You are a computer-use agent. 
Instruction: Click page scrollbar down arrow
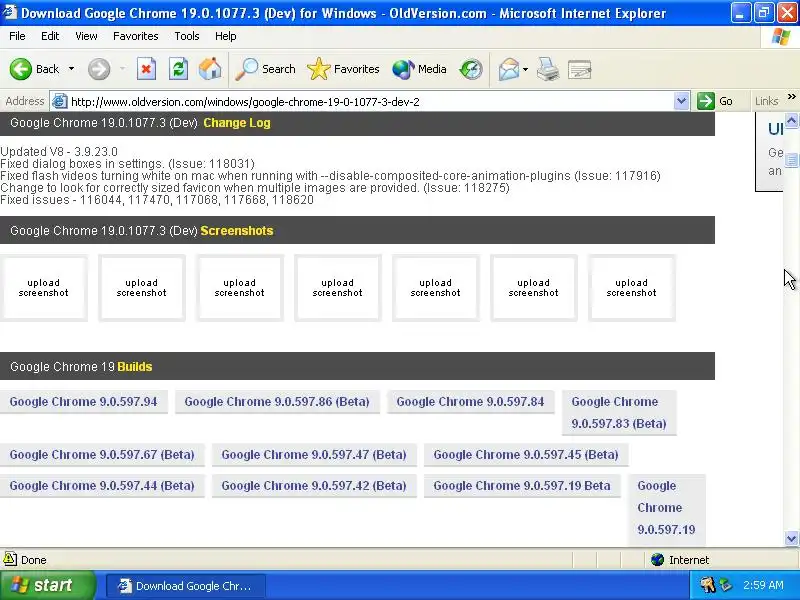[791, 538]
